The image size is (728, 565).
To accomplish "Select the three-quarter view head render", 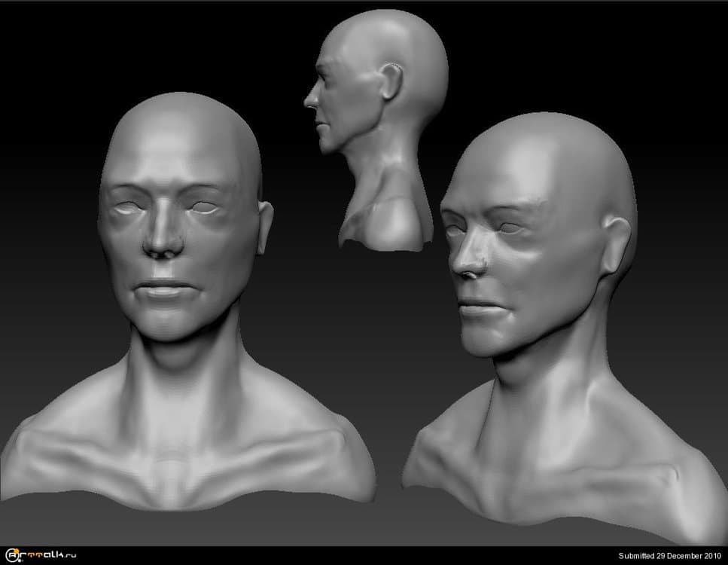I will 550,324.
